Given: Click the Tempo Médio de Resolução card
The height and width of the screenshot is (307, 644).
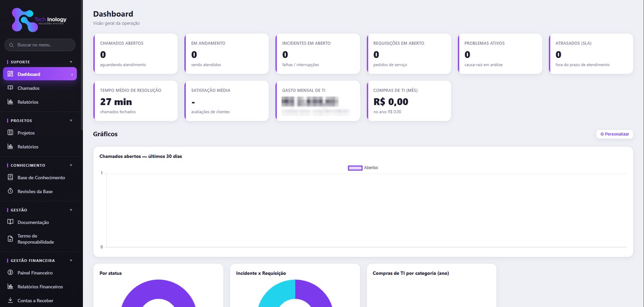Looking at the screenshot, I should [x=135, y=101].
